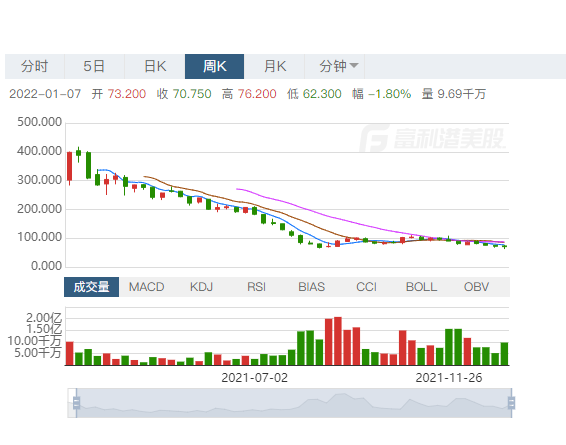Click the 500.000 price axis label
Viewport: 566px width, 445px height.
pos(40,122)
